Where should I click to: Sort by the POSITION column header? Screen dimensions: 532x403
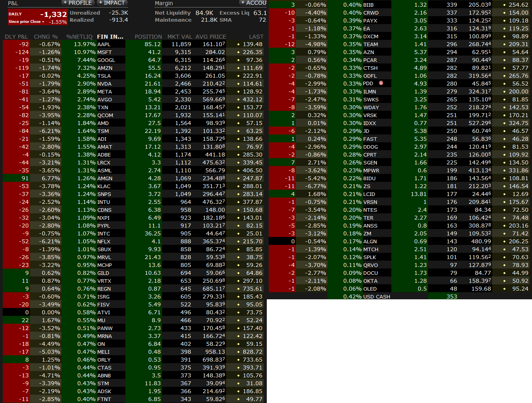pos(148,37)
